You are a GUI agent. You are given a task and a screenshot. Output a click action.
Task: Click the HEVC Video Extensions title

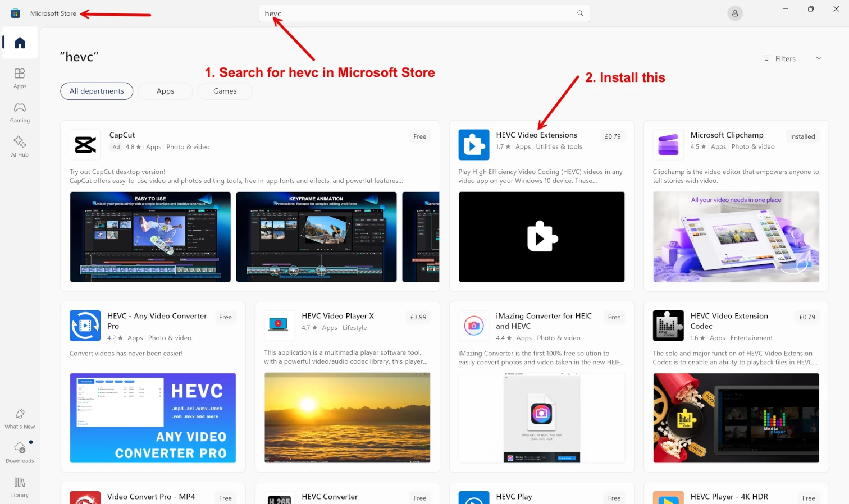coord(536,135)
